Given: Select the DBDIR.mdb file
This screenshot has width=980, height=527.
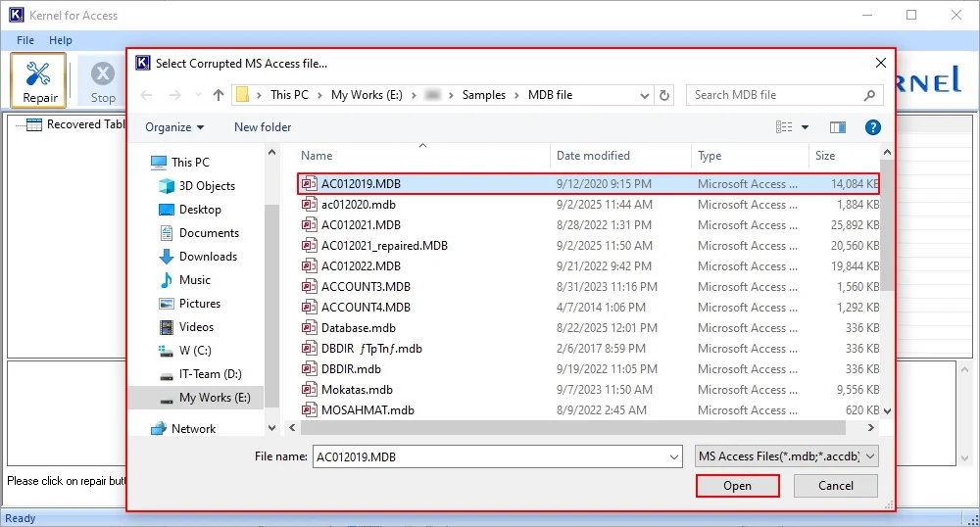Looking at the screenshot, I should tap(589, 369).
